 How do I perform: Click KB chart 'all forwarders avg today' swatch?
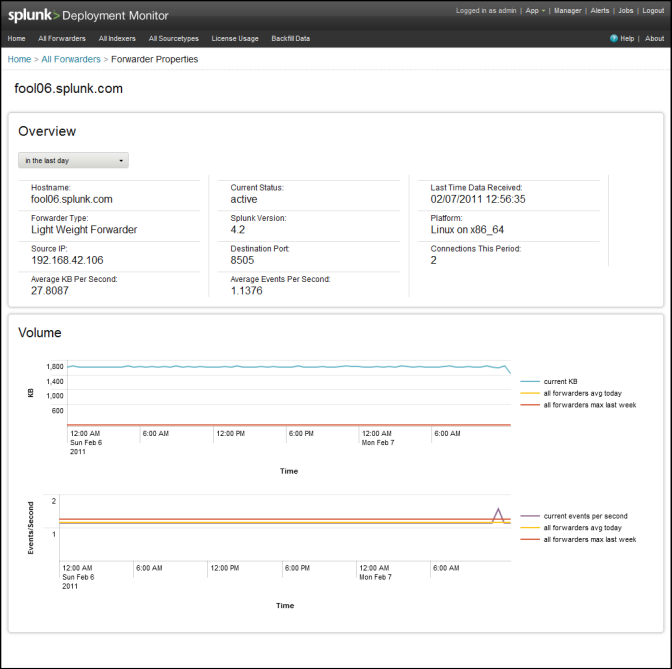coord(530,393)
